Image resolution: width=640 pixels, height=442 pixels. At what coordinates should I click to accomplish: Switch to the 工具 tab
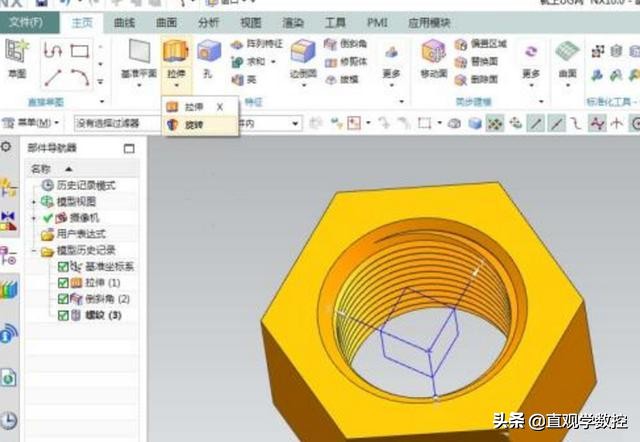pyautogui.click(x=335, y=22)
